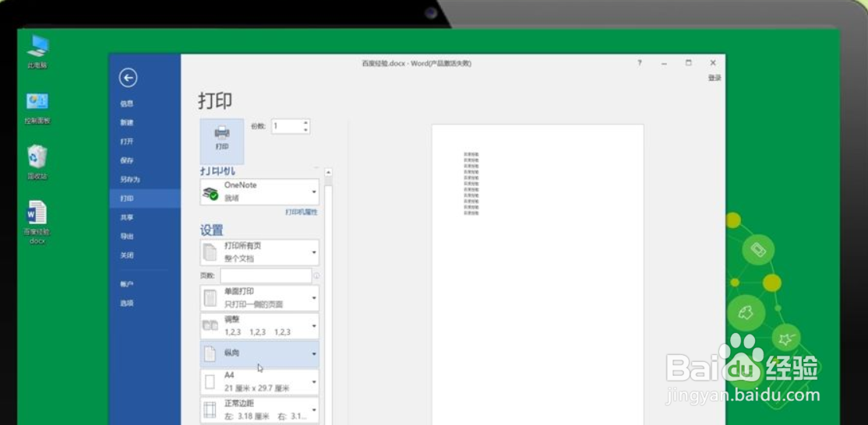868x425 pixels.
Task: Click the collated pages icon
Action: point(210,326)
